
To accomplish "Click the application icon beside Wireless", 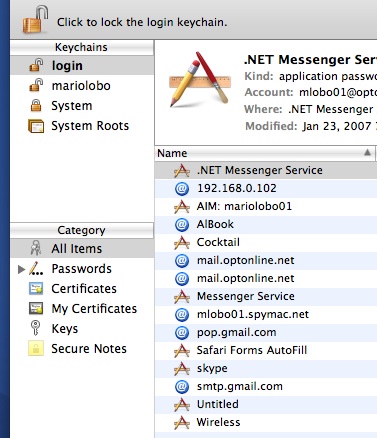I will [182, 423].
